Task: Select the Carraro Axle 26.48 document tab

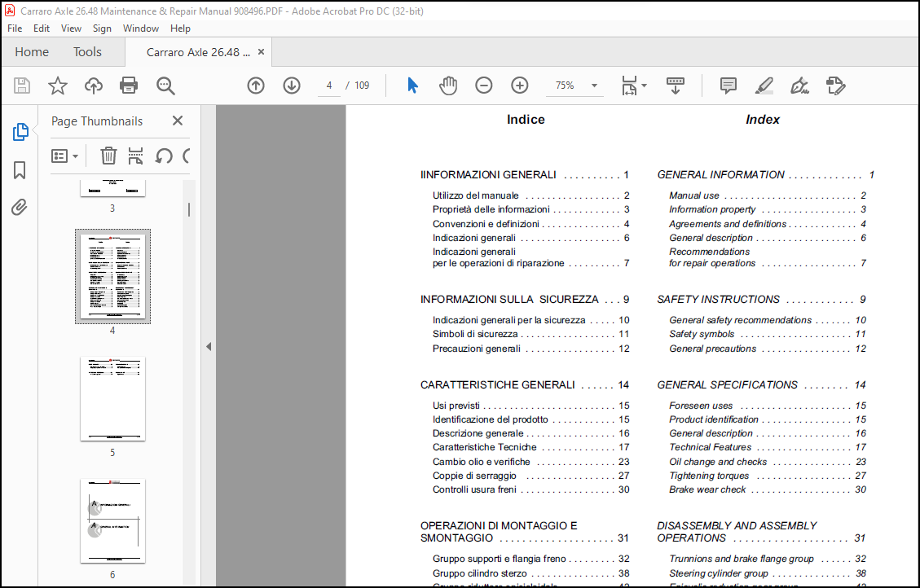Action: click(x=198, y=52)
